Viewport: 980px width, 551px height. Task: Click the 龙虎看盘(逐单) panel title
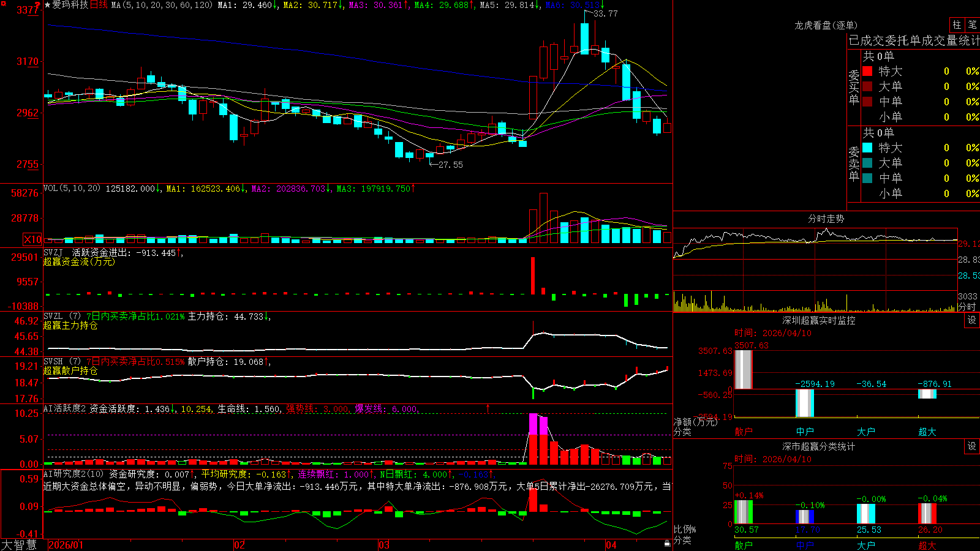[826, 25]
